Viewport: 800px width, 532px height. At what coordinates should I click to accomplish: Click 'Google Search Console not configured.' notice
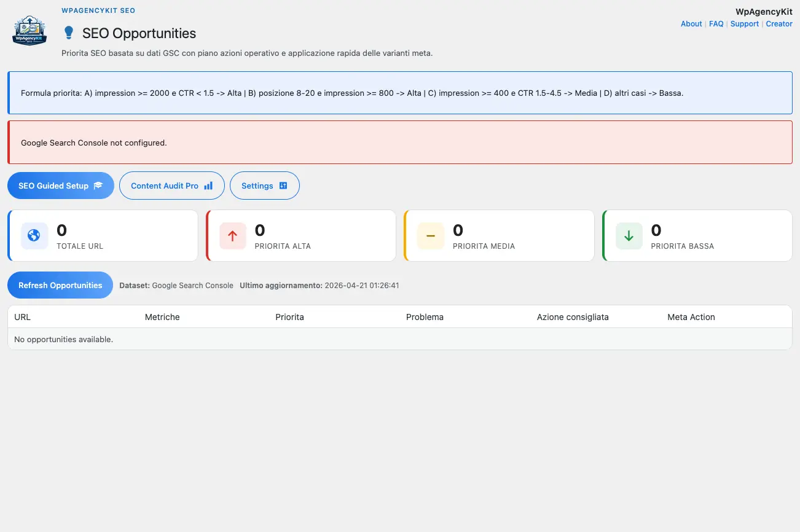(x=400, y=143)
